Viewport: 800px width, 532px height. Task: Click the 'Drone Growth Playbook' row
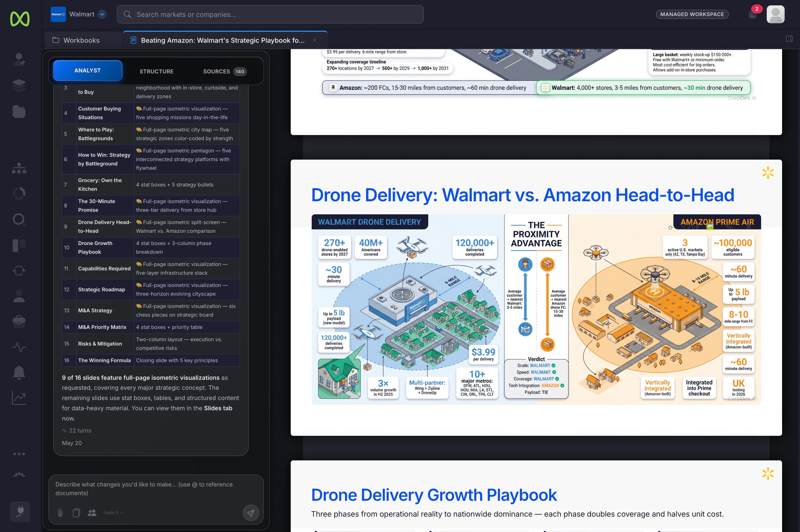coord(151,248)
